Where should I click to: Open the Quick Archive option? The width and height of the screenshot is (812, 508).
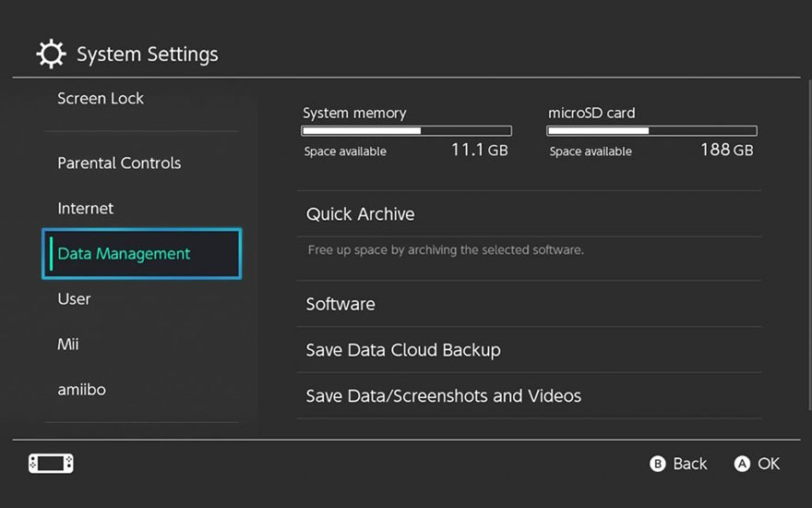(x=360, y=214)
